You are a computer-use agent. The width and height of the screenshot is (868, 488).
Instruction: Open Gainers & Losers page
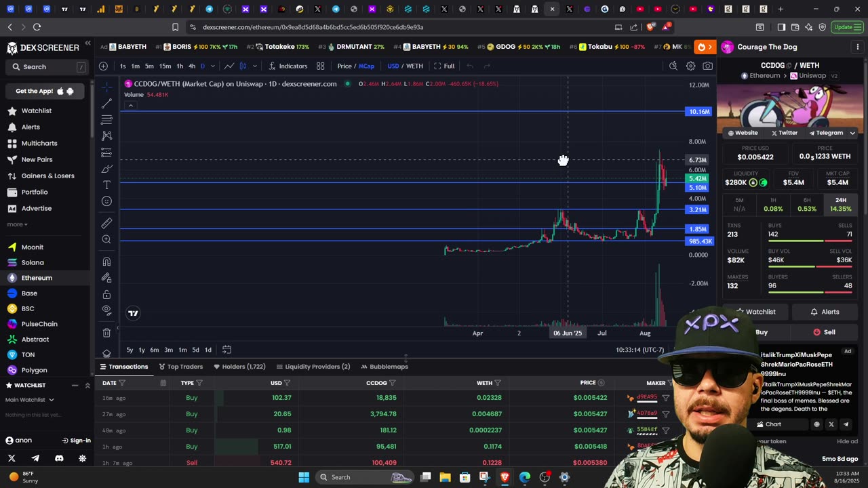pos(47,176)
